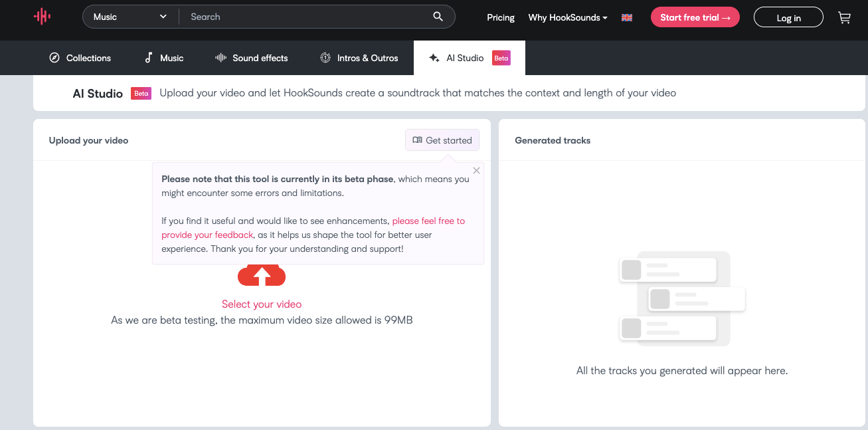Select the Sound effects waveform icon
Screen dimensions: 868x430
click(x=220, y=58)
